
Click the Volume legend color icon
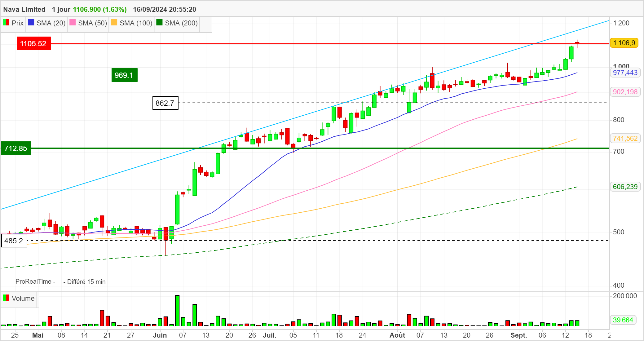[6, 298]
